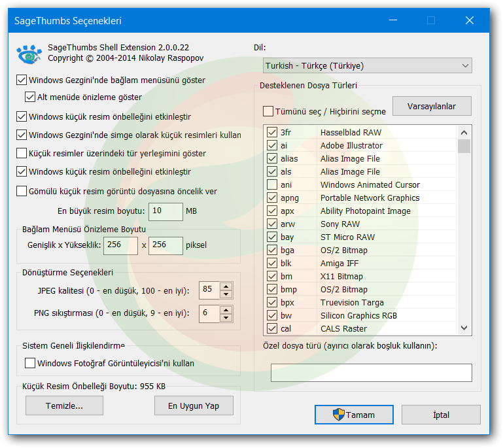Uncheck bw Silicon Graphics RGB file type
Image resolution: width=503 pixels, height=448 pixels.
tap(272, 315)
